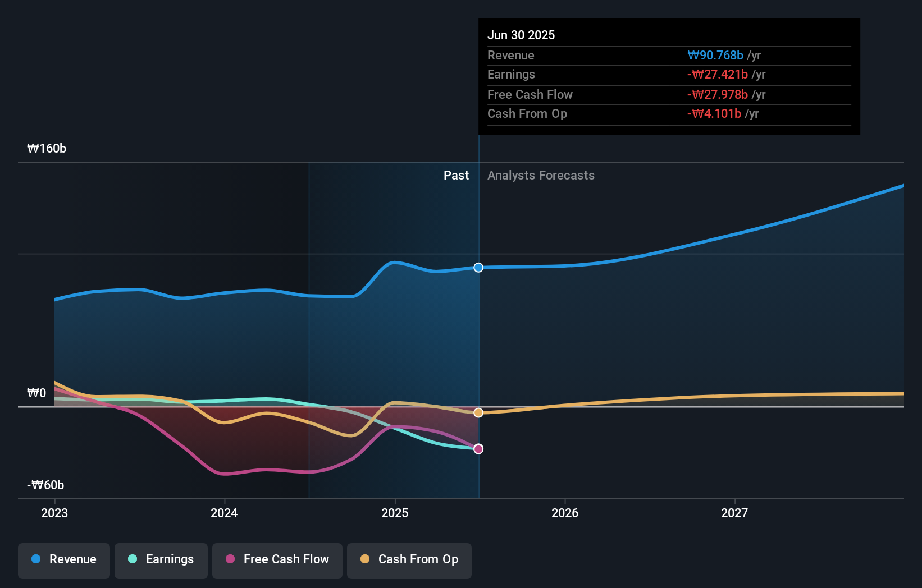
Task: Toggle the Revenue series visibility
Action: click(63, 561)
